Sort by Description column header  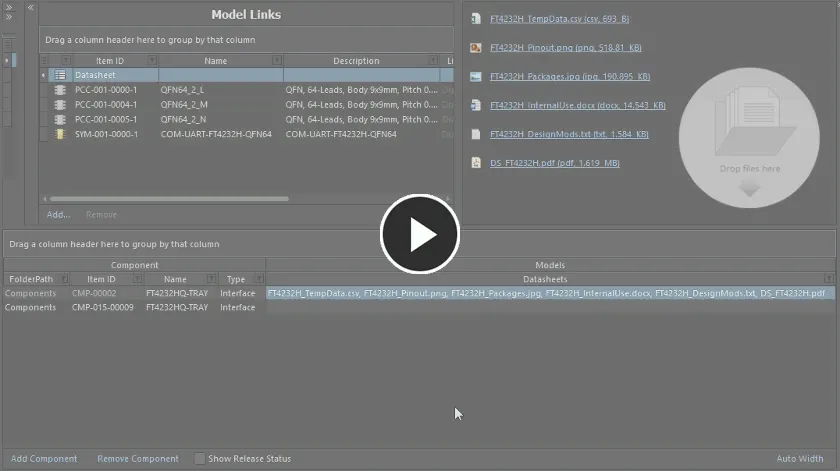(356, 61)
